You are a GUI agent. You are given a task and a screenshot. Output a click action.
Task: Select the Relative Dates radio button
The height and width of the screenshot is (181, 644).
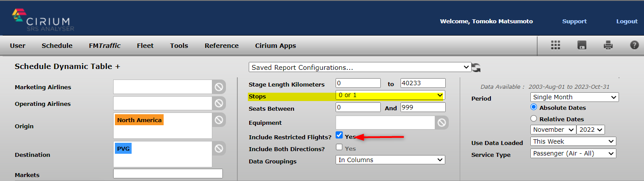point(534,119)
